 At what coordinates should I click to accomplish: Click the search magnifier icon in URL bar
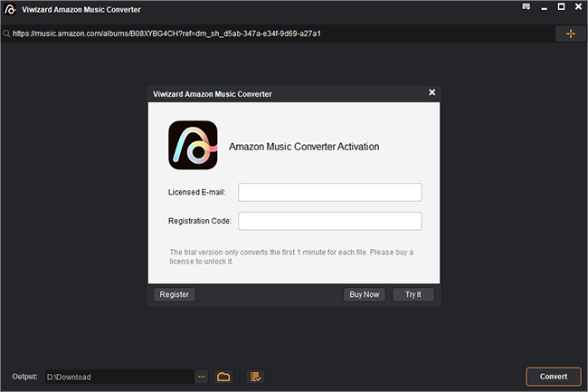6,33
